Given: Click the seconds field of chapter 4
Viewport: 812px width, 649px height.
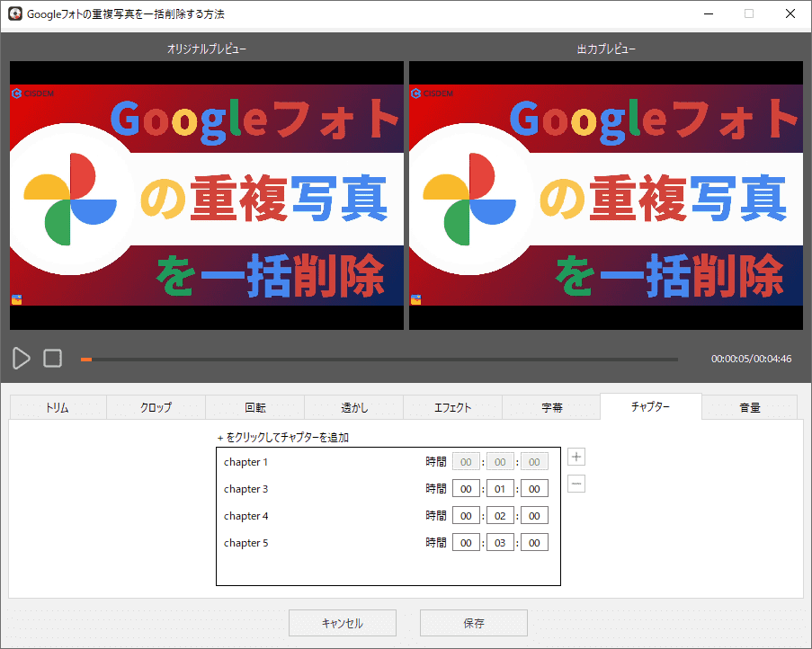Looking at the screenshot, I should [x=534, y=515].
